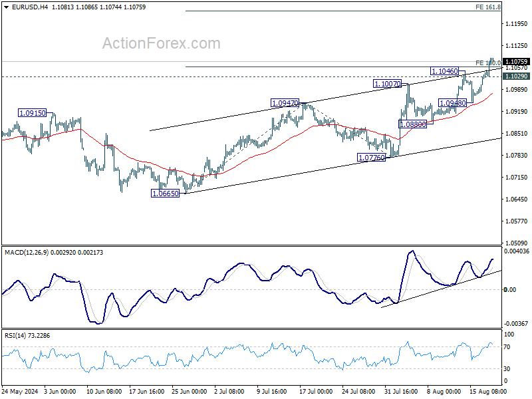Click the FE 161.8 Fibonacci expansion label
The width and height of the screenshot is (532, 399).
click(x=488, y=7)
